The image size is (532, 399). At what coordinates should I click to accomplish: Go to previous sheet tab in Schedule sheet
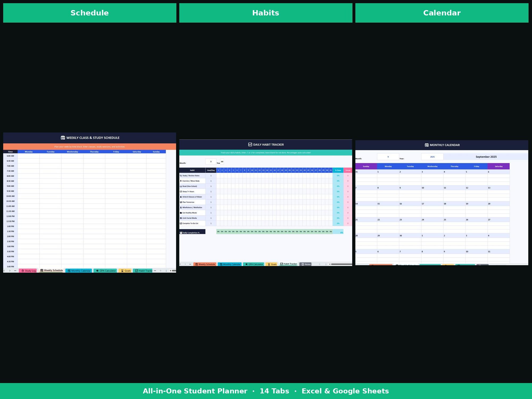point(4,271)
